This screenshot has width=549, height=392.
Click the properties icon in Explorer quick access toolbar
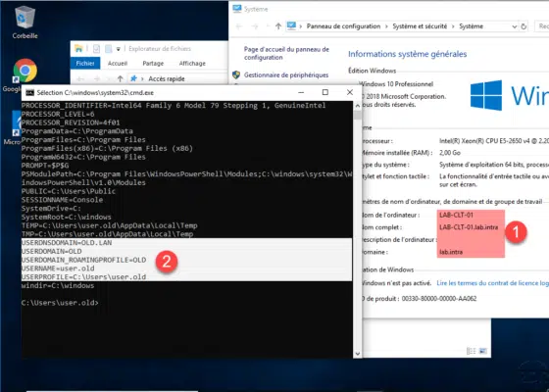point(96,49)
